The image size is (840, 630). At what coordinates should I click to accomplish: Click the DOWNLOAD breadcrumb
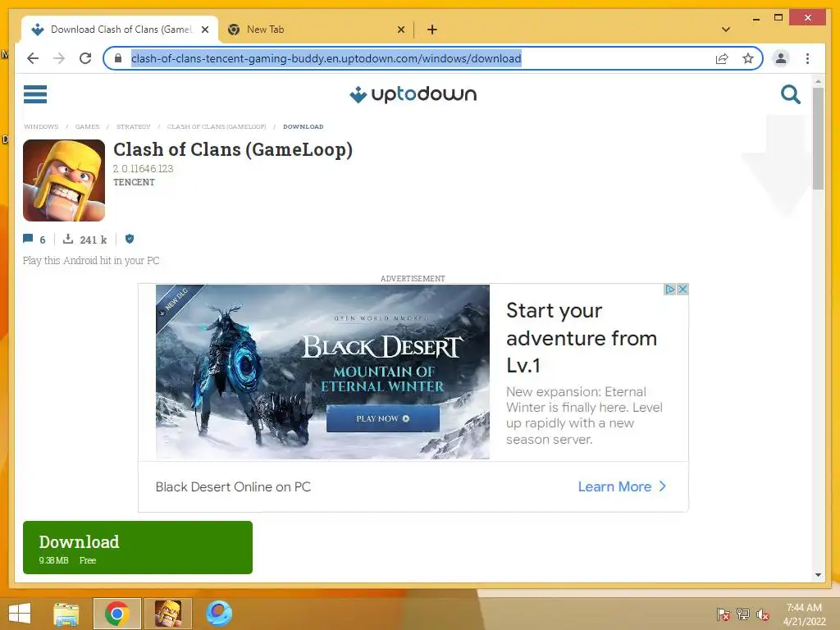(x=304, y=126)
